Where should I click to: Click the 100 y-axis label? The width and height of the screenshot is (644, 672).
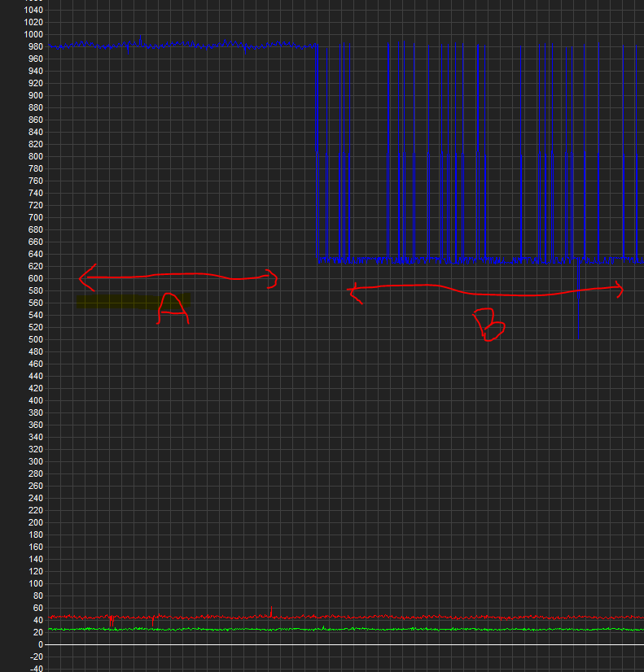click(36, 583)
